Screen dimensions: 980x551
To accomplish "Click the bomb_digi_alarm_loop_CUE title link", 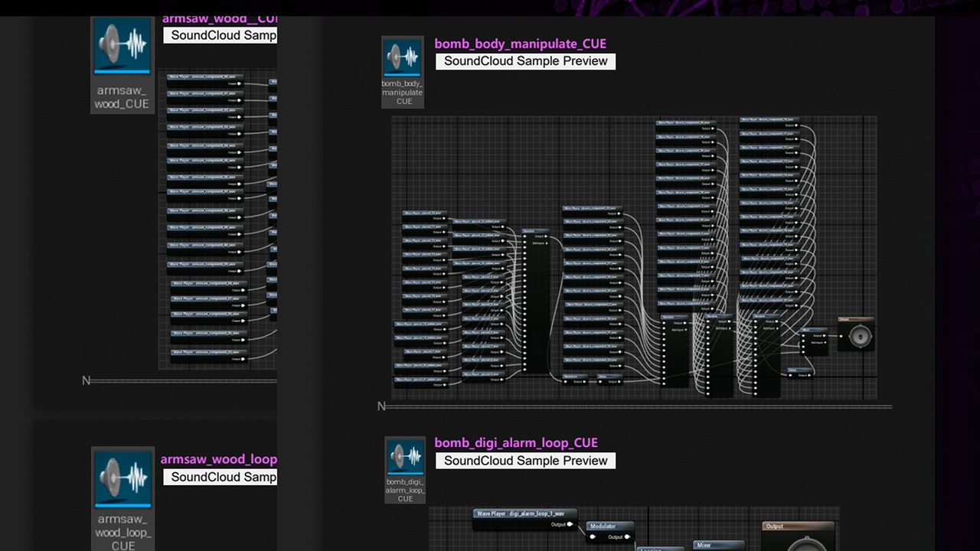I will pos(516,442).
